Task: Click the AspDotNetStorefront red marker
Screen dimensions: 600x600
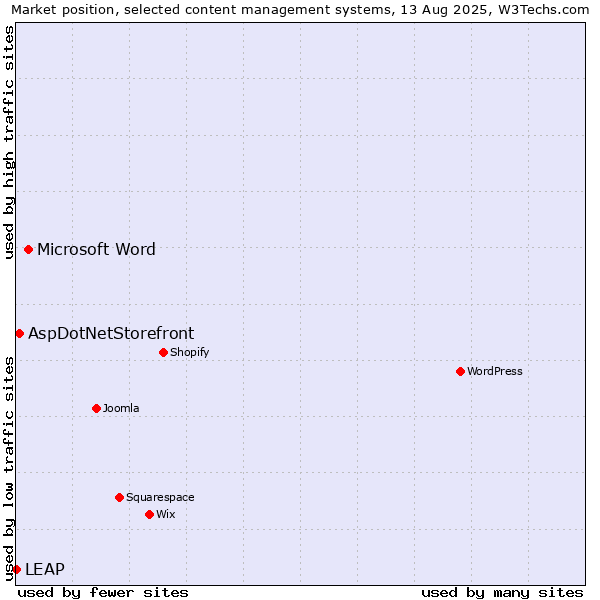Action: click(19, 334)
